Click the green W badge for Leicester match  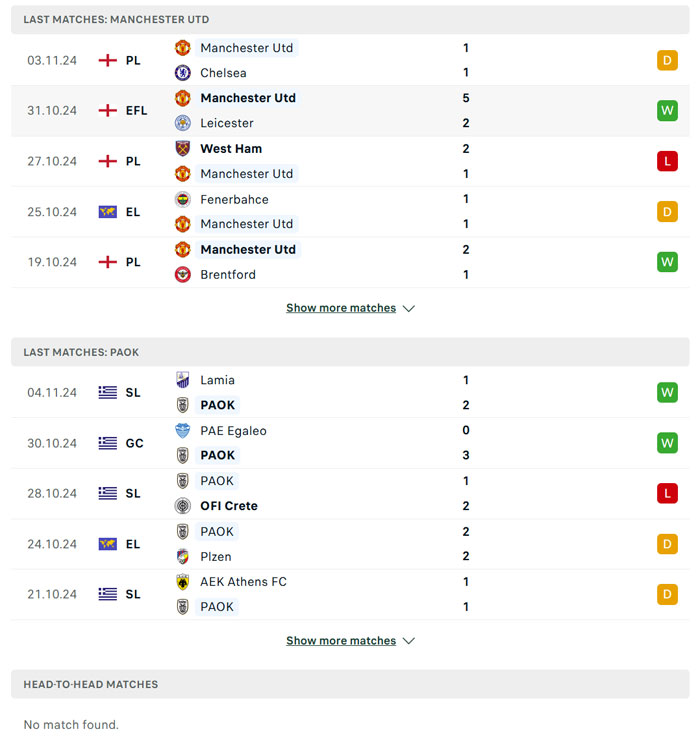pos(667,110)
